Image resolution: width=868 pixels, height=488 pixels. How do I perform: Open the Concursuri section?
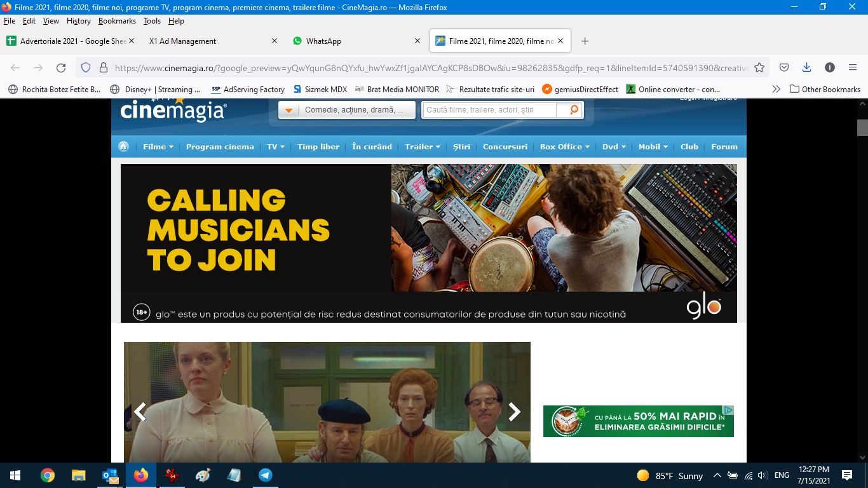coord(505,147)
